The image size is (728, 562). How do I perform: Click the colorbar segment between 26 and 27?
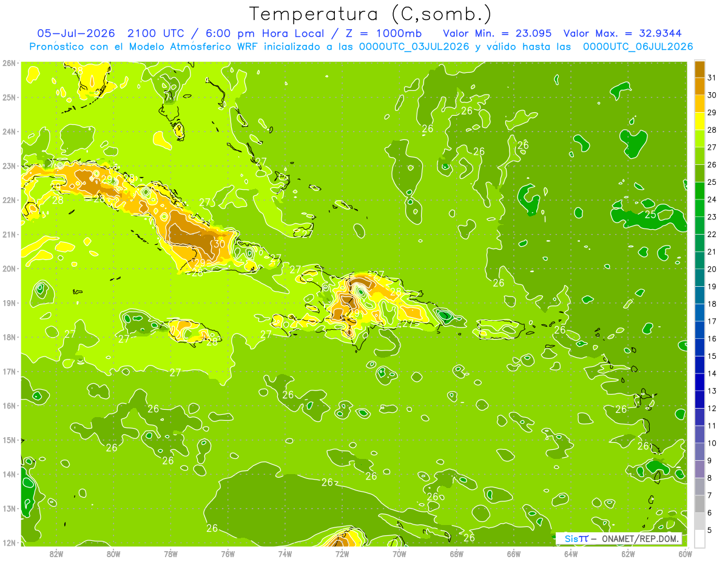tap(699, 156)
